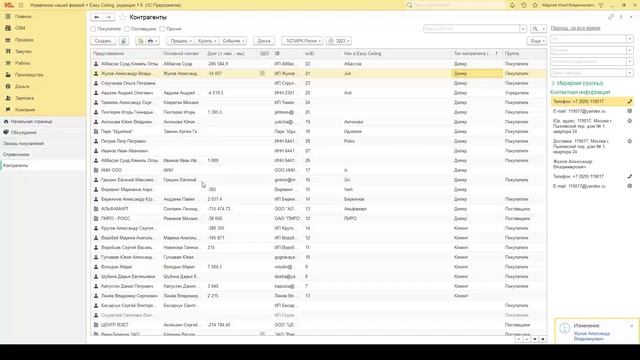640x360 pixels.
Task: Toggle the Прочие filter checkbox
Action: click(x=162, y=29)
